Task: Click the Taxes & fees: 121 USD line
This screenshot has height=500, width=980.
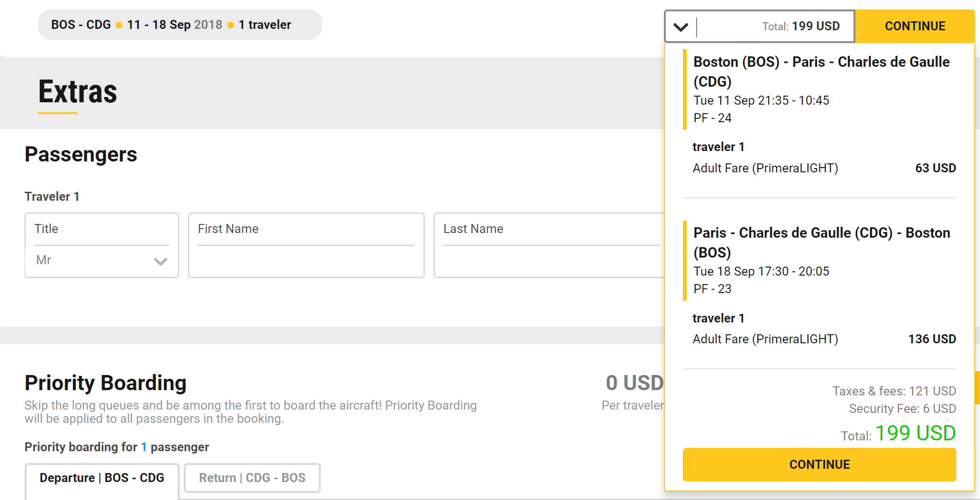Action: pyautogui.click(x=894, y=391)
